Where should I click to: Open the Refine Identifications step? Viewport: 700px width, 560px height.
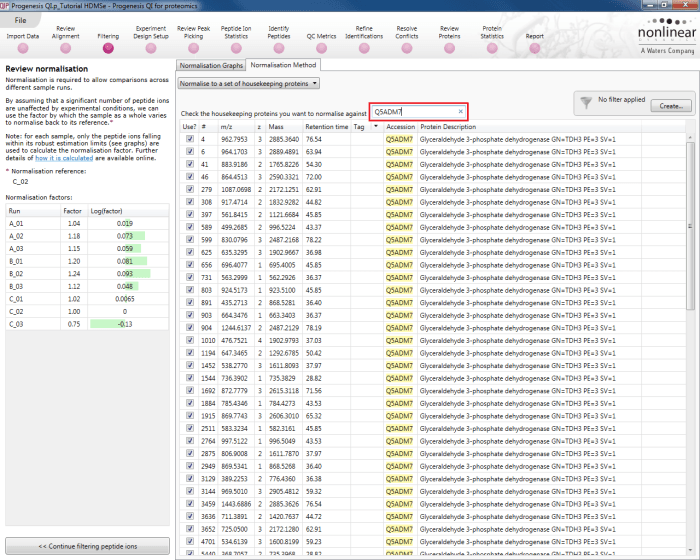364,48
